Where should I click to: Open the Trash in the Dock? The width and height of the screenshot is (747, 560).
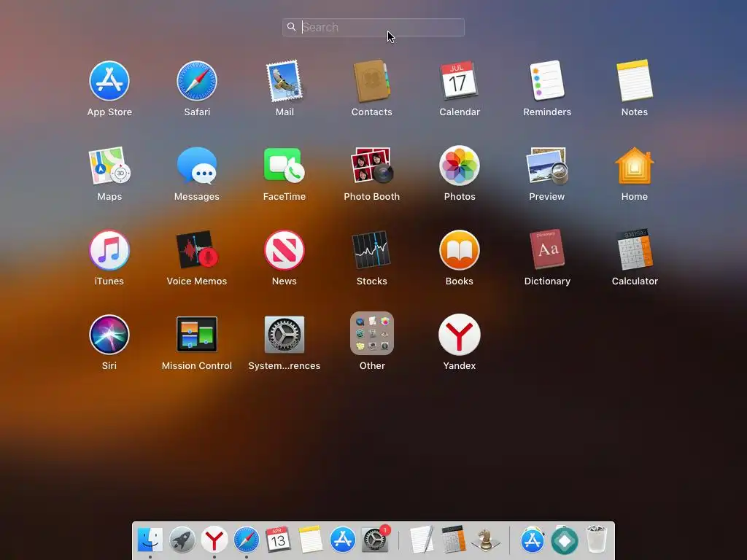[596, 540]
